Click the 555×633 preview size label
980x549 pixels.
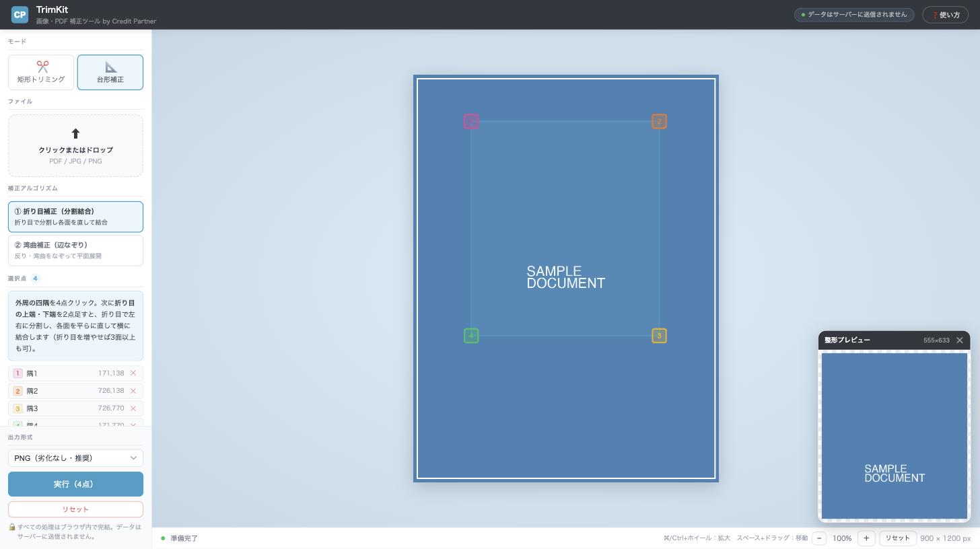point(936,340)
